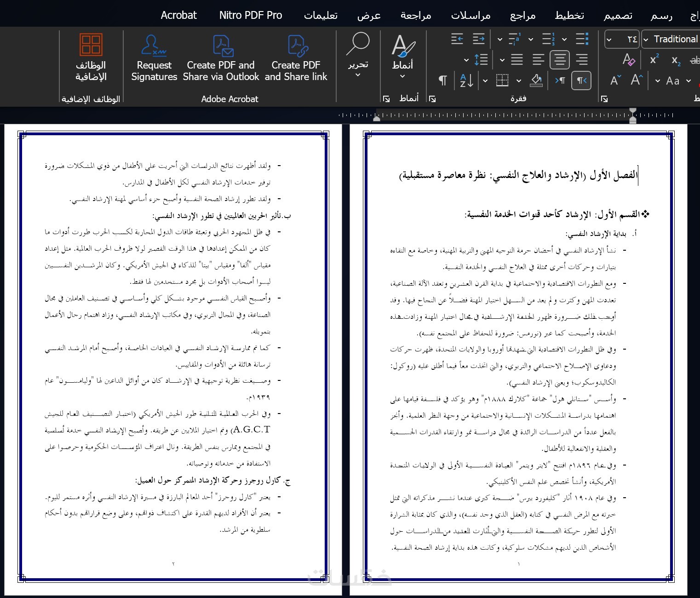Select the مراسلات (Mailings) tab
Viewport: 700px width, 598px height.
coord(470,15)
